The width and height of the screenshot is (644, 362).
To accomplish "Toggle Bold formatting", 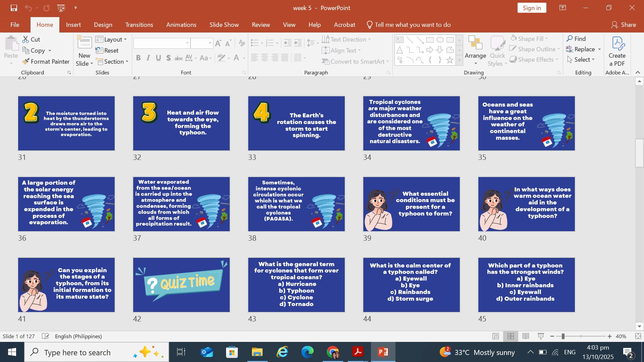I will tap(138, 58).
